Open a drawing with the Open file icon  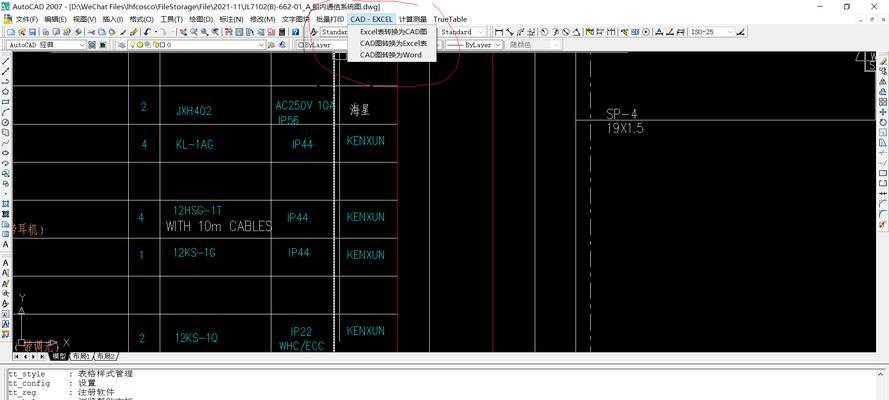click(x=22, y=32)
